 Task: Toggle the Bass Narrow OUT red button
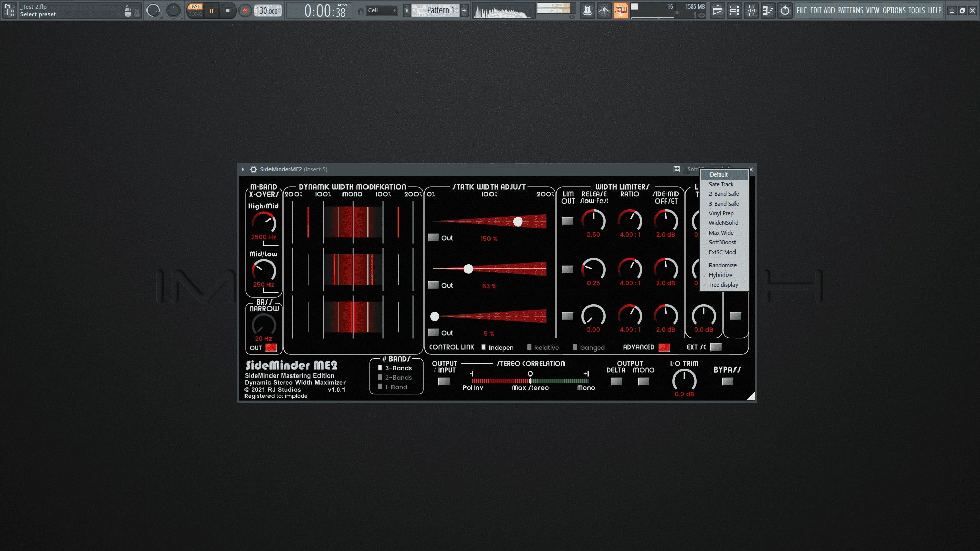point(271,348)
